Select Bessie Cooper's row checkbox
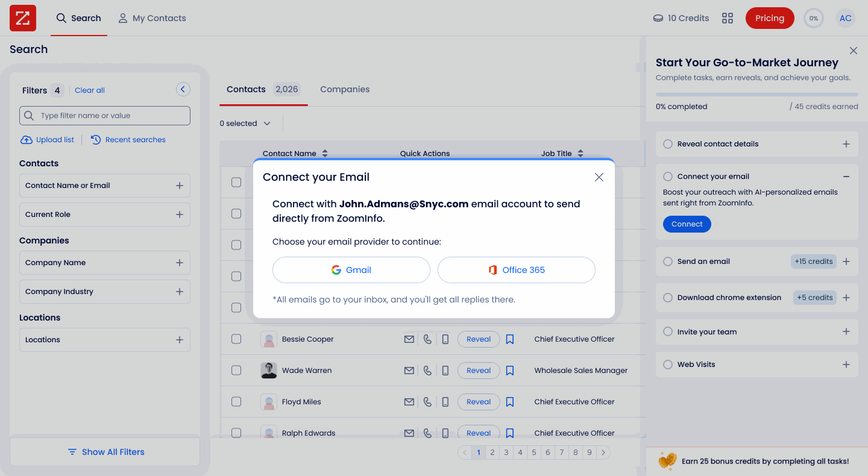 tap(236, 339)
